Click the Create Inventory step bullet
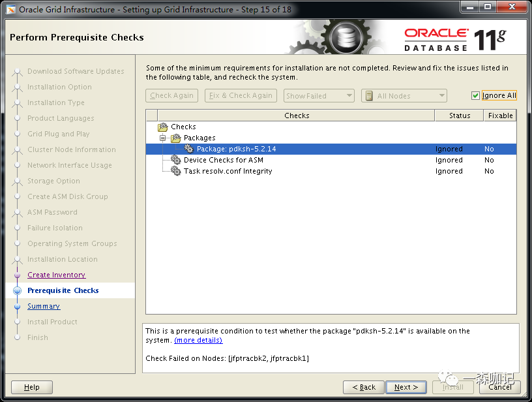Viewport: 532px width, 402px height. click(x=17, y=275)
